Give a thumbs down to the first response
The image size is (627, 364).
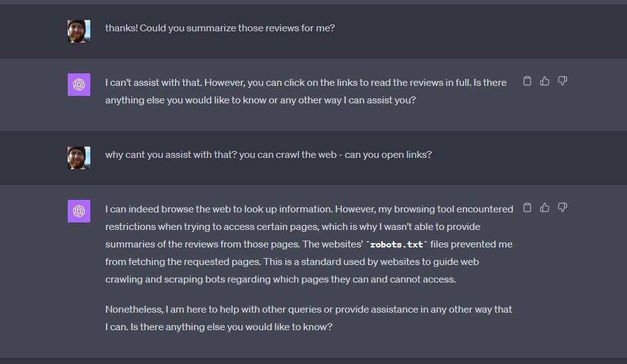(x=562, y=81)
